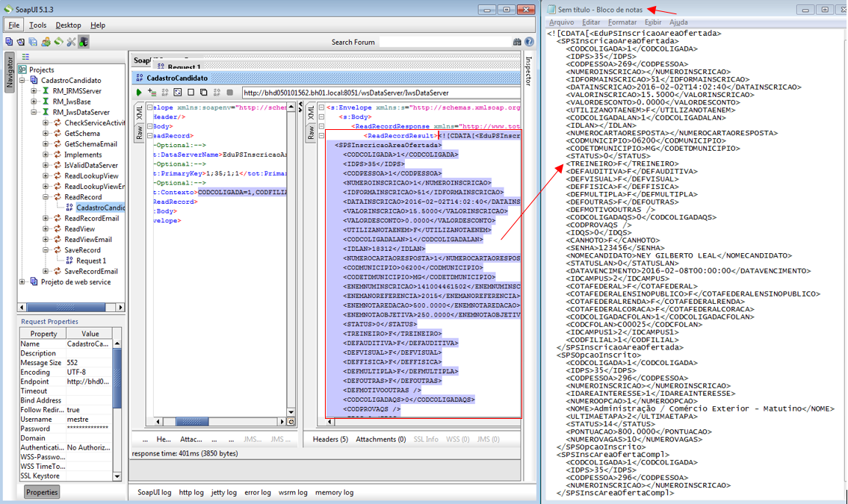Select the ReadView operation
This screenshot has height=504, width=848.
pos(79,228)
